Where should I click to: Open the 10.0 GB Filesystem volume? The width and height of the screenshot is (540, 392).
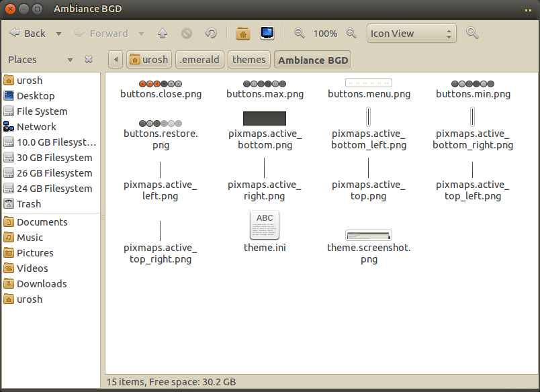[x=51, y=142]
